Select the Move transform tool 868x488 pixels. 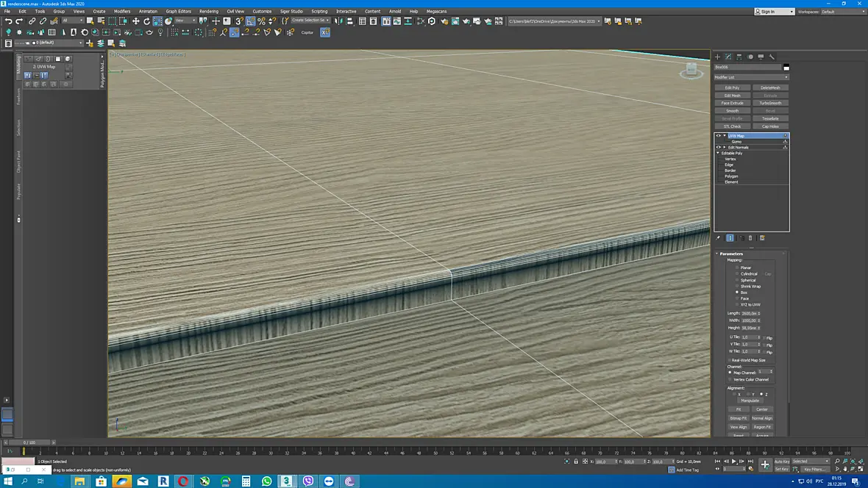tap(135, 21)
